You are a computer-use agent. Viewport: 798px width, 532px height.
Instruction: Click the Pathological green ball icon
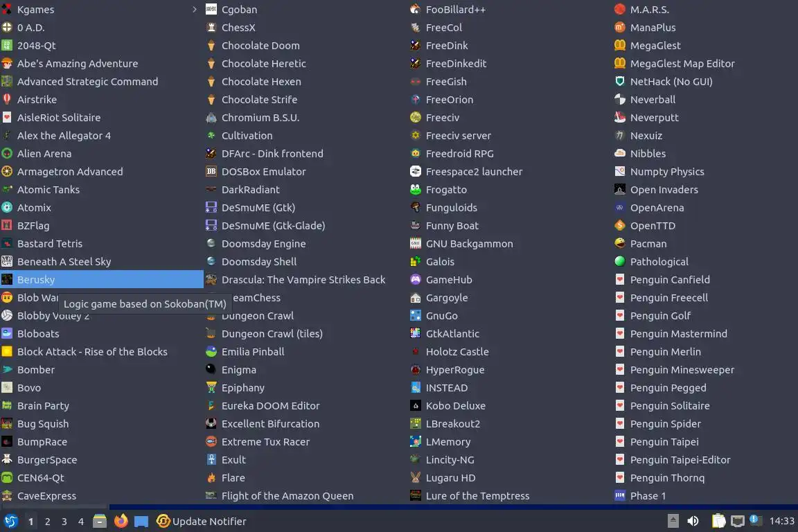pos(620,262)
